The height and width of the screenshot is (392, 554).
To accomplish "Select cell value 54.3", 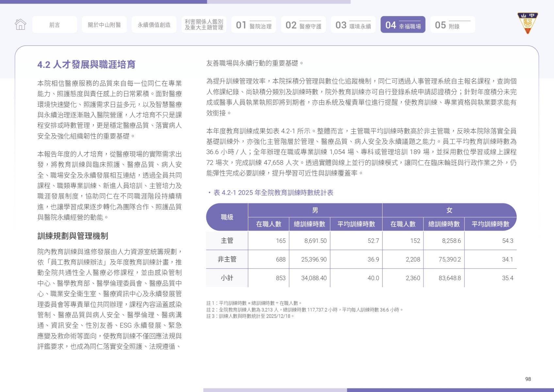I will pos(508,241).
